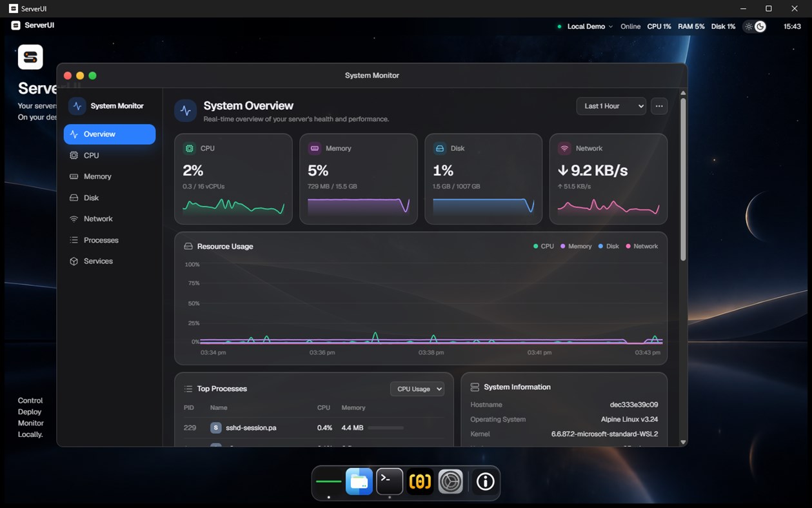
Task: Click the CPU 1% status in top bar
Action: tap(659, 26)
